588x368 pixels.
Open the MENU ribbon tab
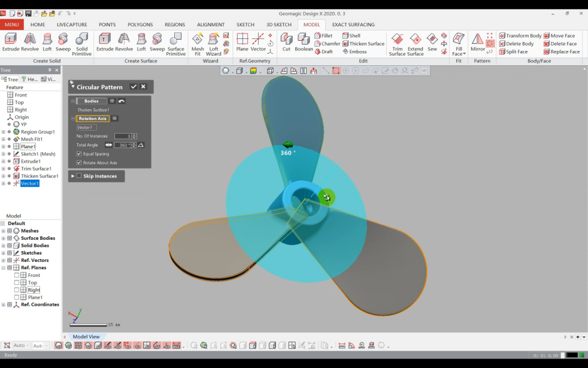[12, 25]
